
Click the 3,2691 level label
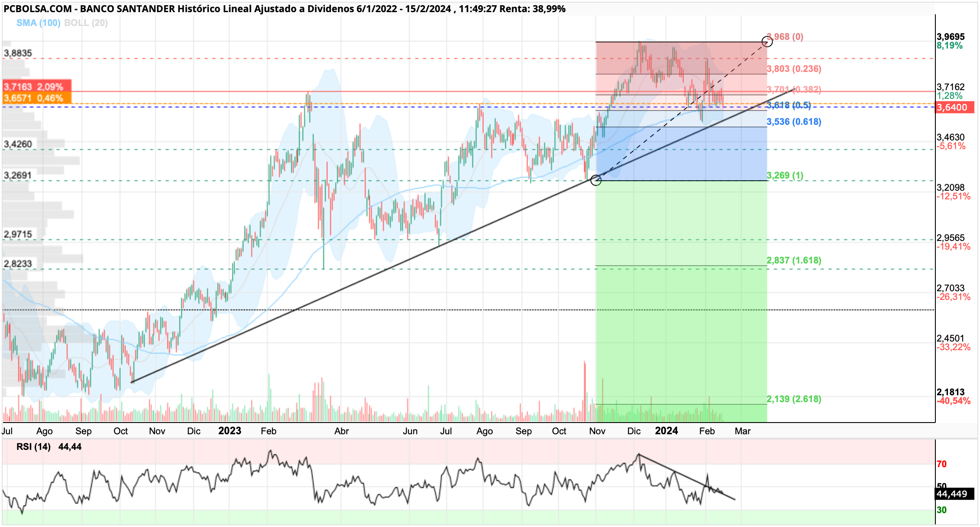18,175
